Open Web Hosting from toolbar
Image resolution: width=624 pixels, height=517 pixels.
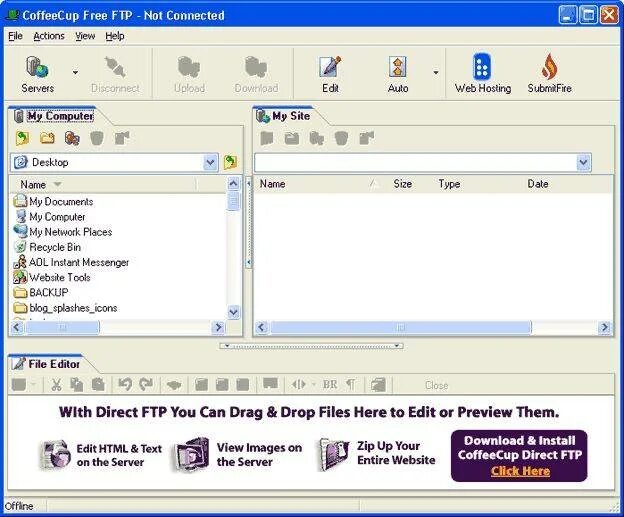click(483, 74)
